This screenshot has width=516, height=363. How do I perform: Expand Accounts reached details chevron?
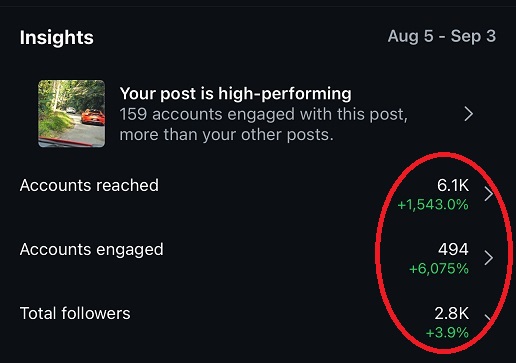click(x=489, y=194)
